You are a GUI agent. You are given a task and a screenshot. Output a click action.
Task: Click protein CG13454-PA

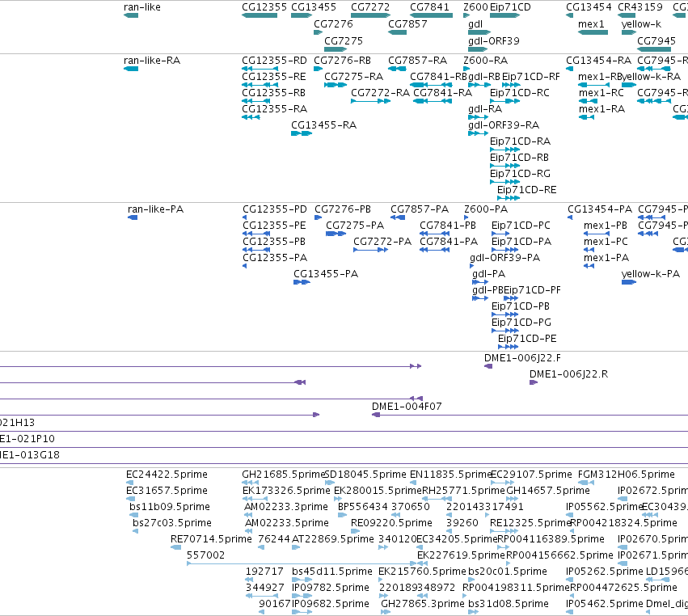(x=600, y=209)
